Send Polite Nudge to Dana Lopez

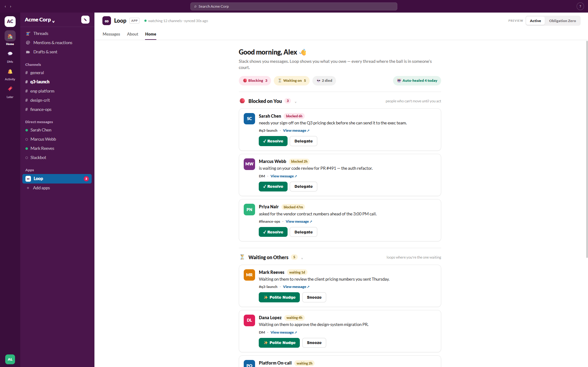point(279,342)
